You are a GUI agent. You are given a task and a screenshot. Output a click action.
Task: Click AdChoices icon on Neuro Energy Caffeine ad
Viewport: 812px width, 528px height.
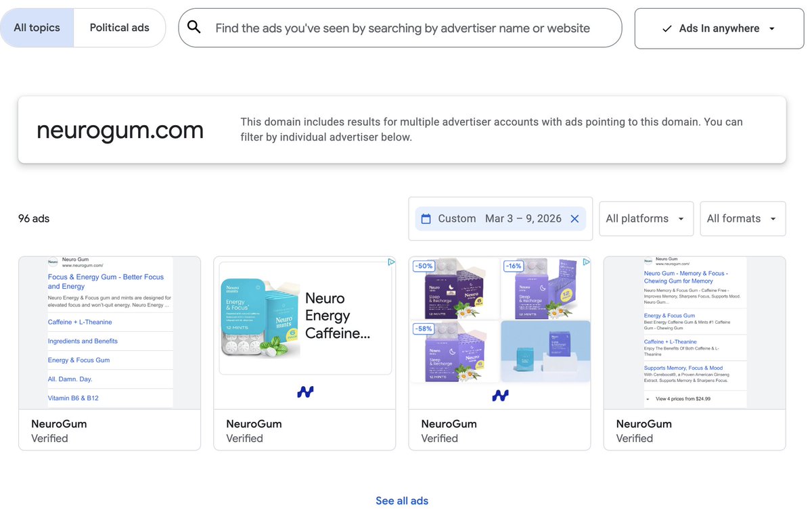[390, 262]
